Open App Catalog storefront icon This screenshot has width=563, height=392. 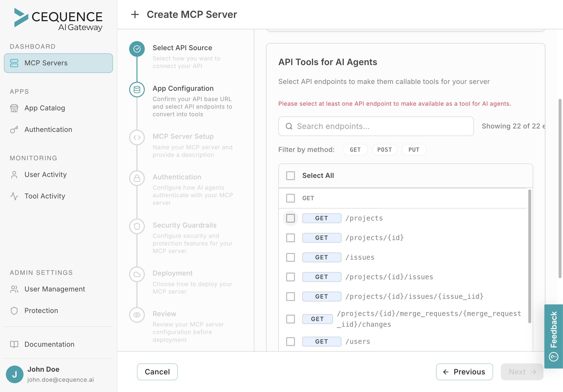click(14, 108)
